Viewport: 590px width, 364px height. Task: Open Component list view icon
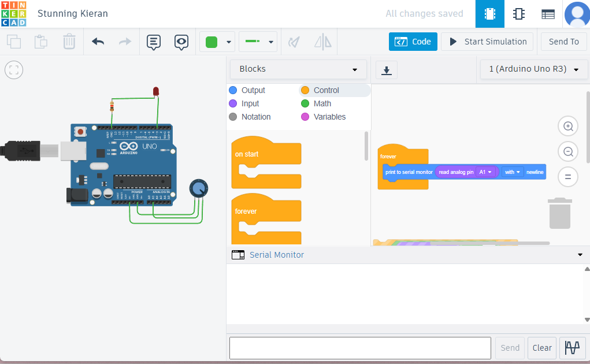pyautogui.click(x=548, y=14)
